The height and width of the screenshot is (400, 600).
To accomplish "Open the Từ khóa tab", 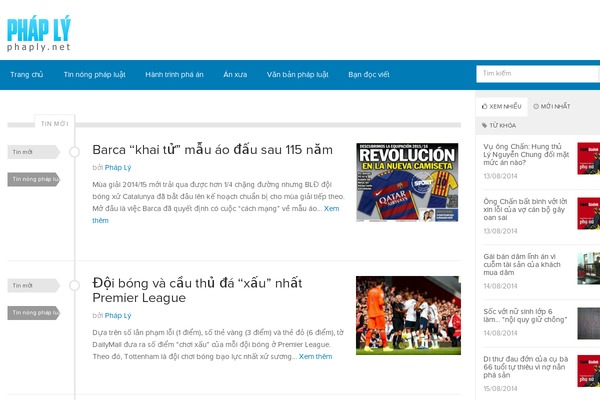I will pyautogui.click(x=499, y=125).
